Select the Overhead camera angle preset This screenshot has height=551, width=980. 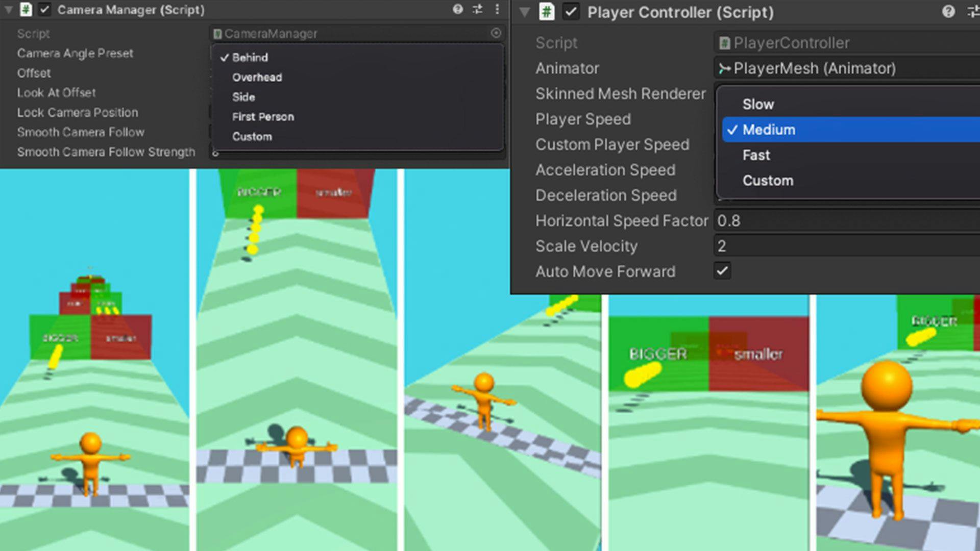point(258,77)
